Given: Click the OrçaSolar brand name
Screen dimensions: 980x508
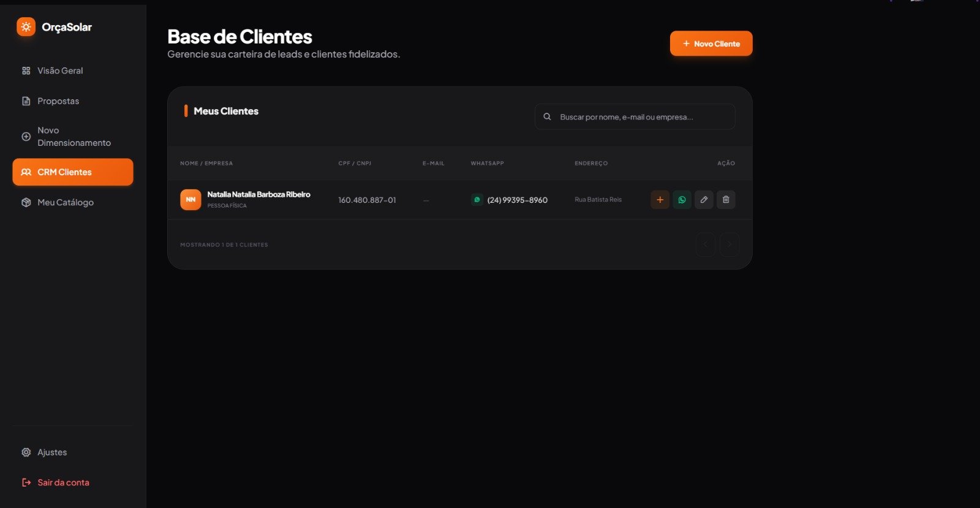Looking at the screenshot, I should 67,27.
